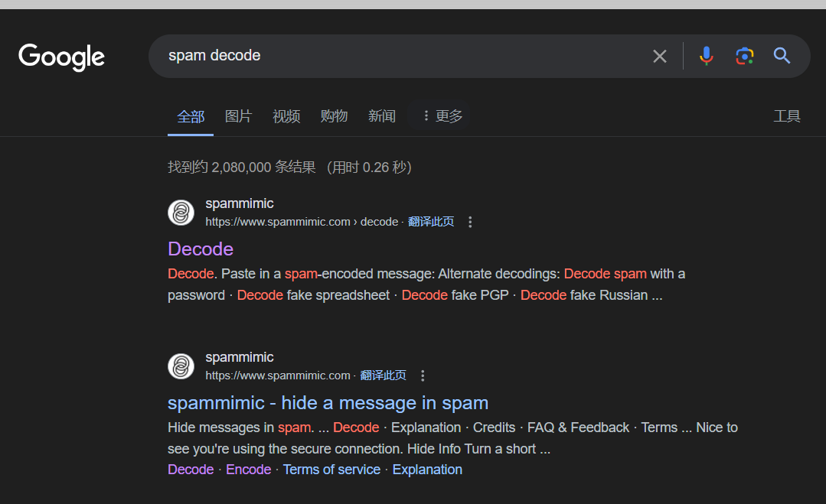Open the 新闻 tab

coord(382,116)
